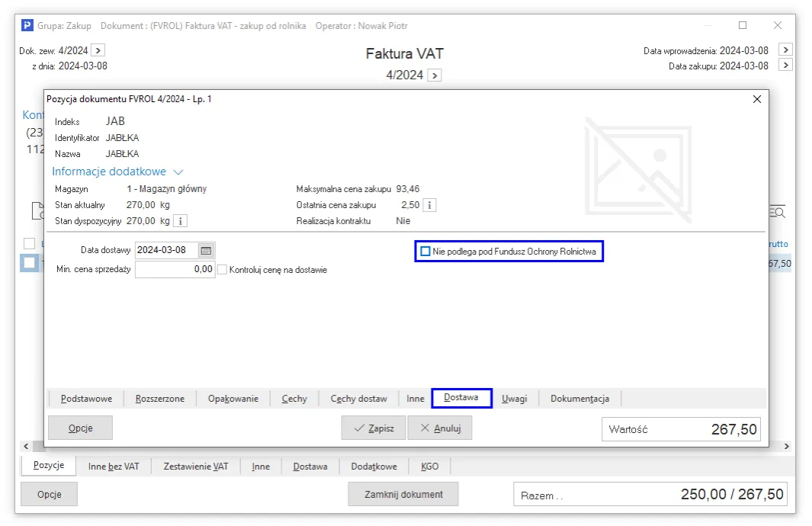
Task: Toggle Kontroluj cenę na dostawie checkbox
Action: coord(222,270)
